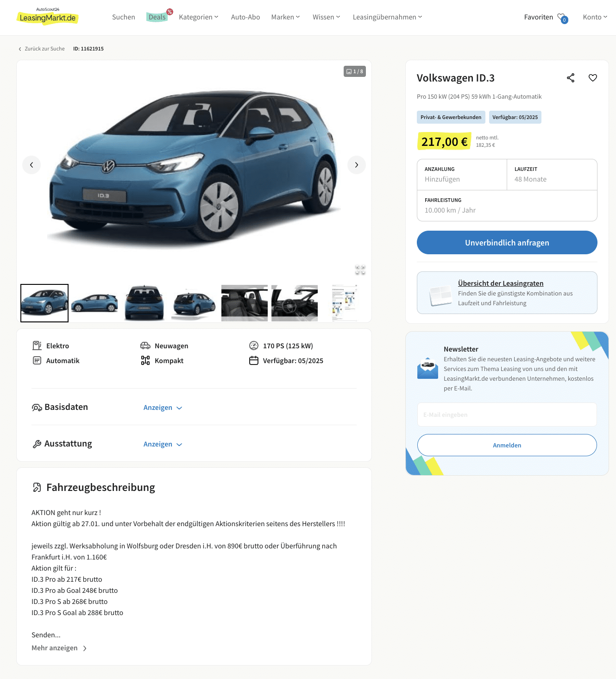616x679 pixels.
Task: Show the next car photo
Action: pos(357,165)
